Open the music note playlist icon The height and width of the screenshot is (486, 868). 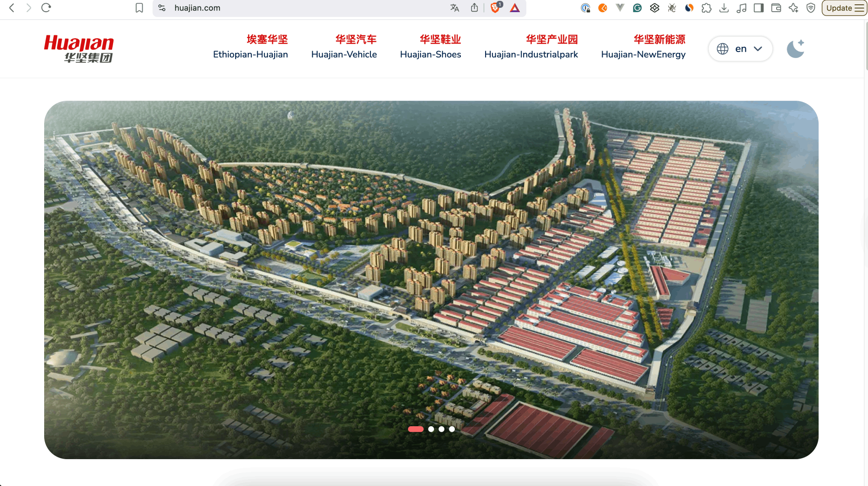(x=741, y=8)
